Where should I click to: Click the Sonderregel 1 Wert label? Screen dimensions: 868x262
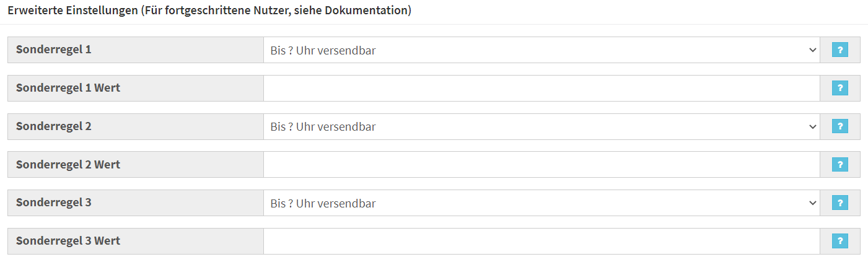click(68, 88)
